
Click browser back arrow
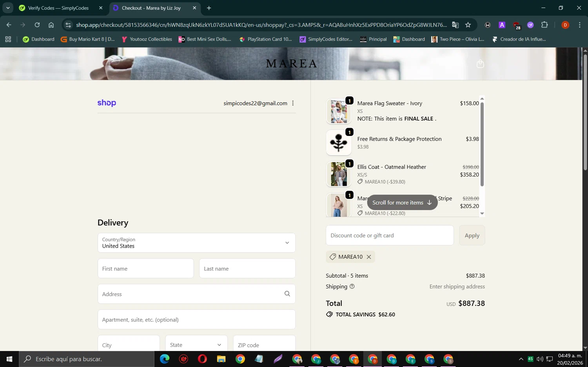tap(9, 25)
